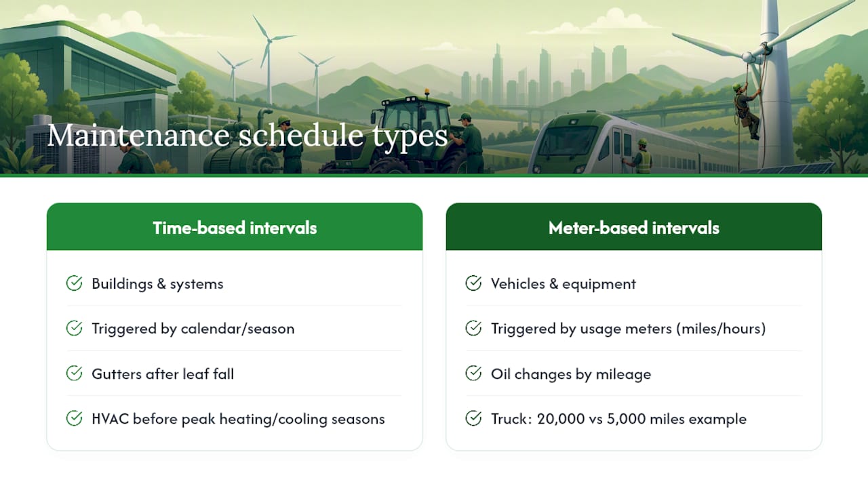Click the Vehicles & equipment text
This screenshot has height=488, width=868.
coord(564,283)
